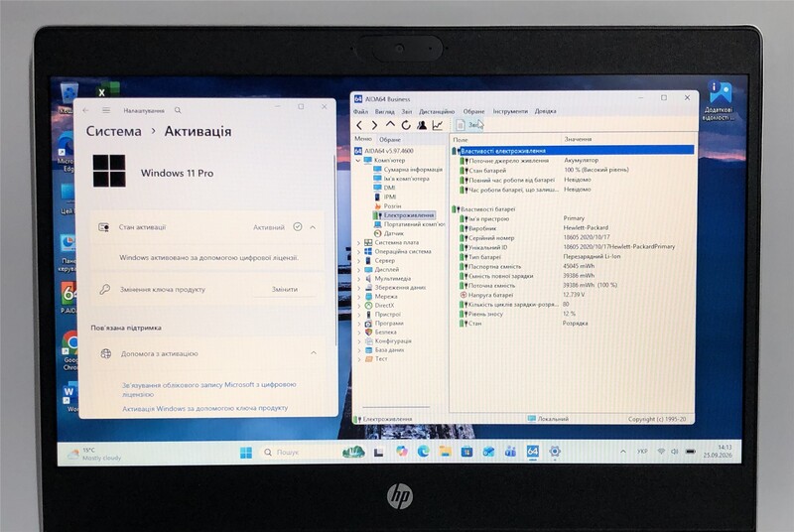Click Змінити product key button
The width and height of the screenshot is (794, 532).
click(285, 290)
